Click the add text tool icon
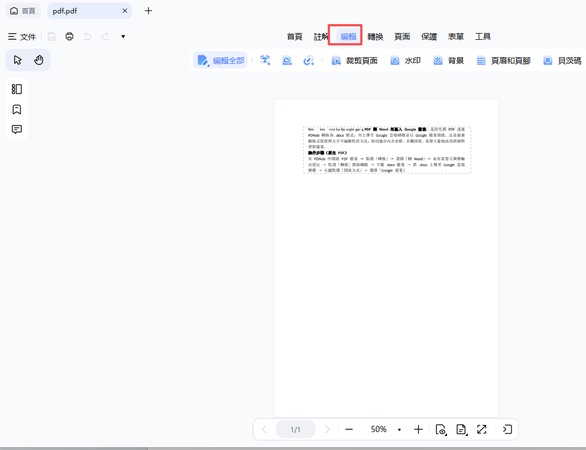 click(265, 60)
